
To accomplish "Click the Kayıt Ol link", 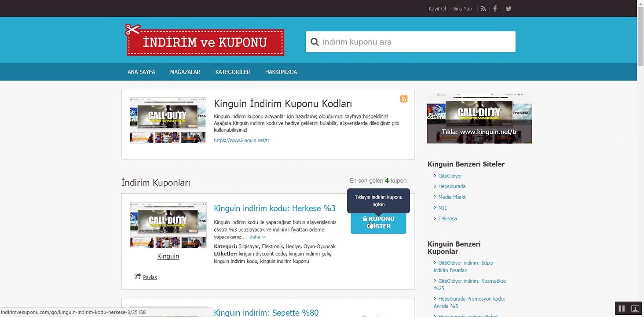I will coord(437,9).
